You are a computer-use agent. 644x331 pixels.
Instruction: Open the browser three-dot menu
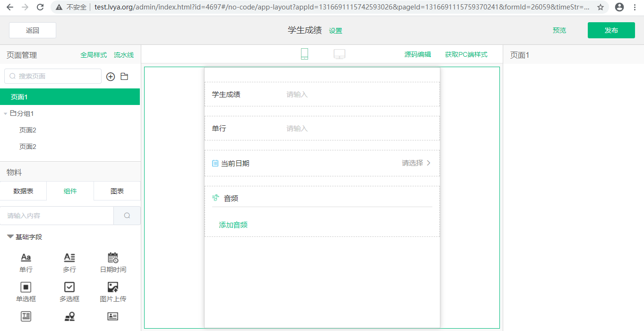coord(635,7)
